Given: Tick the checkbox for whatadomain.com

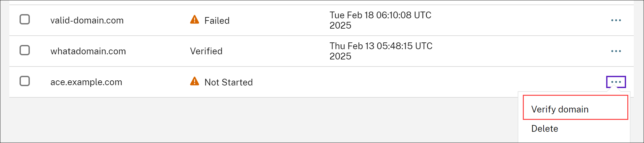Looking at the screenshot, I should [25, 50].
